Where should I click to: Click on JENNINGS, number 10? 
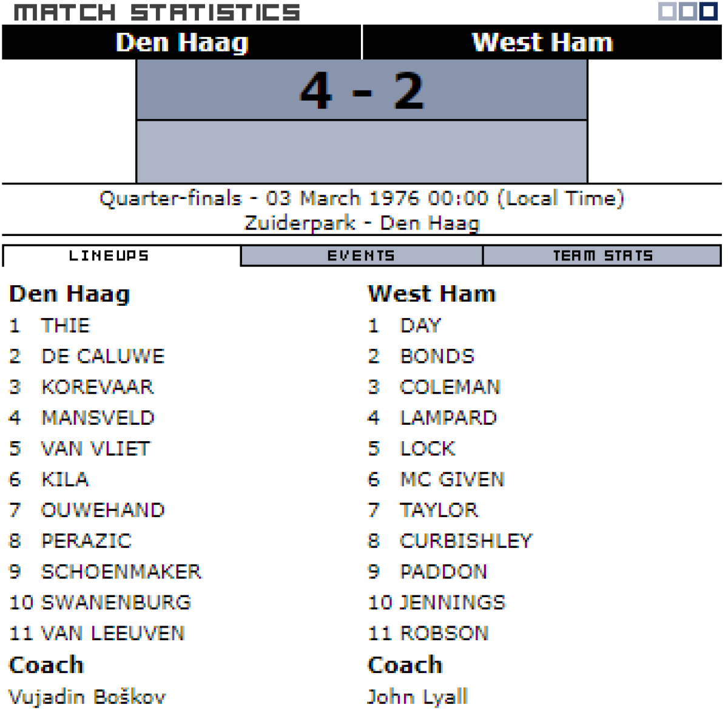point(452,603)
